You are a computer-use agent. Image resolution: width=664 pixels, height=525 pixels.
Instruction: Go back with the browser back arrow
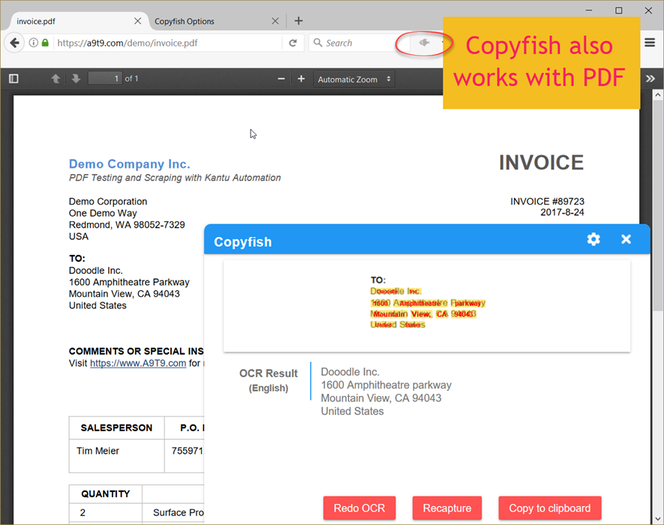coord(15,43)
